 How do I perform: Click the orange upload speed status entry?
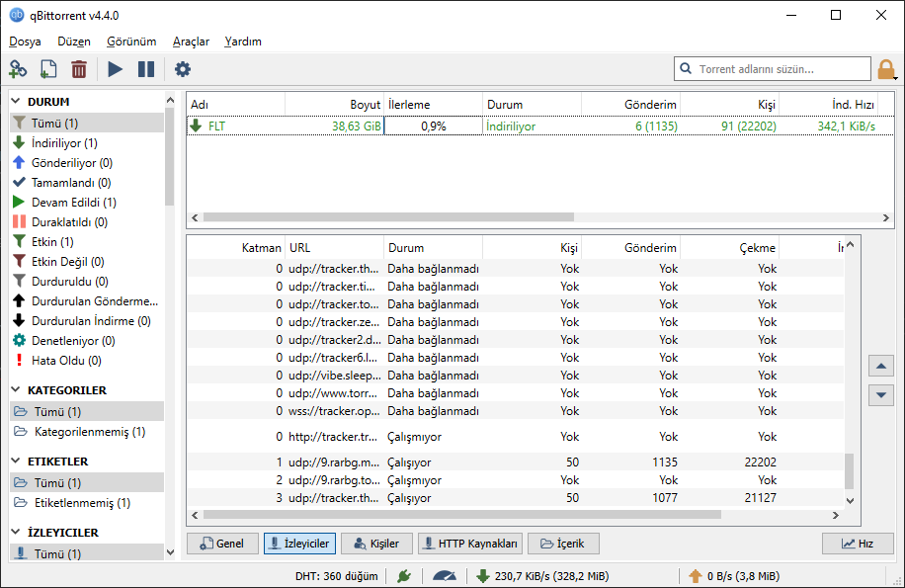tap(734, 576)
